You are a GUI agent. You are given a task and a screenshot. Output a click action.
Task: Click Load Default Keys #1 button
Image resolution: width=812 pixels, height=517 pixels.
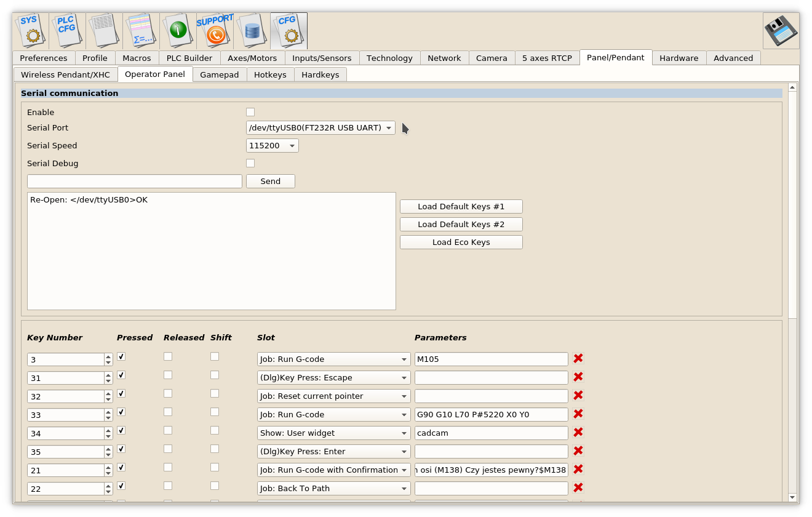coord(461,206)
